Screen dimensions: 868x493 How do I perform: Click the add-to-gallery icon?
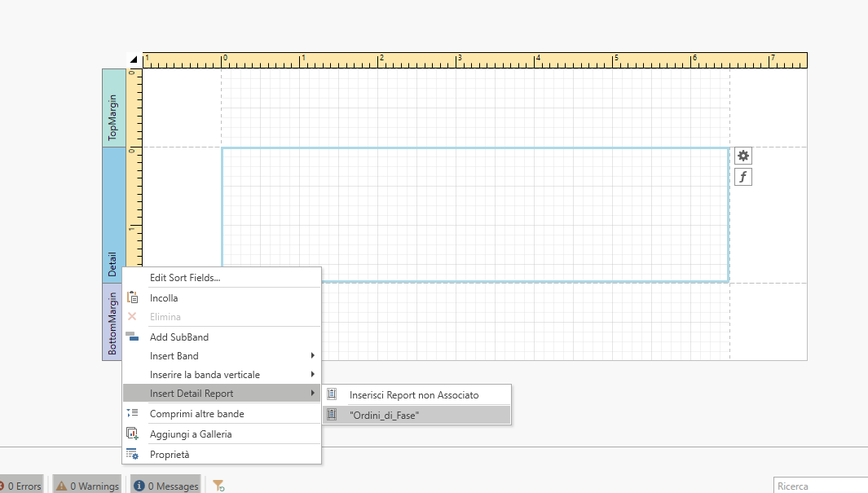point(132,434)
